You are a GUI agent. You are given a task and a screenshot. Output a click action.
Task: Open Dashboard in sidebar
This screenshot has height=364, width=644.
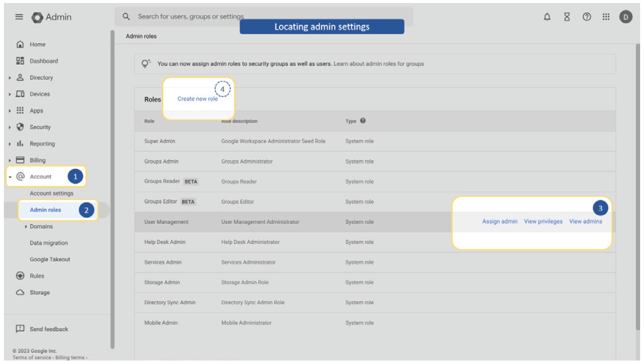[x=44, y=61]
